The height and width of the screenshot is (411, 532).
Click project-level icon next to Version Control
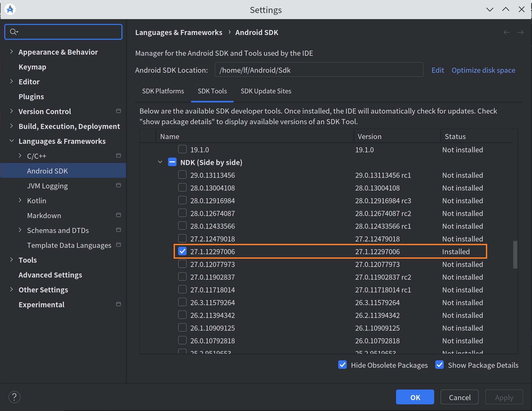pos(118,111)
